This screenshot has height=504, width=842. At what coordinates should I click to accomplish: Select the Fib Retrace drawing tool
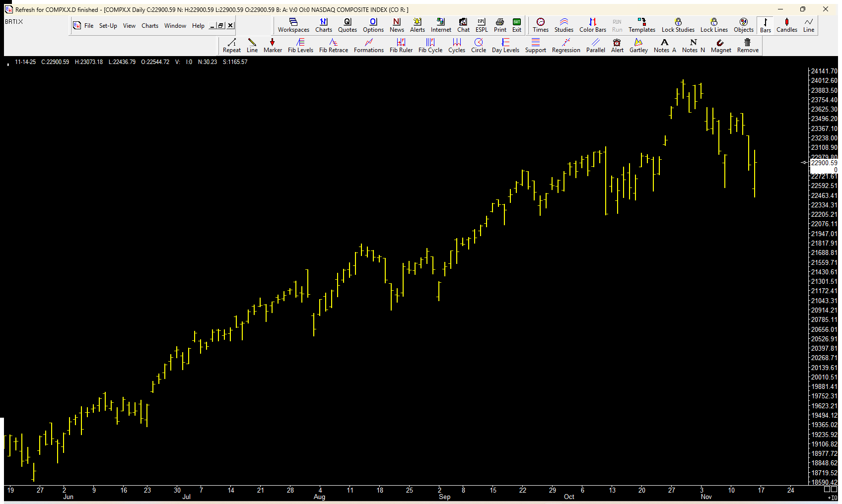pos(333,46)
